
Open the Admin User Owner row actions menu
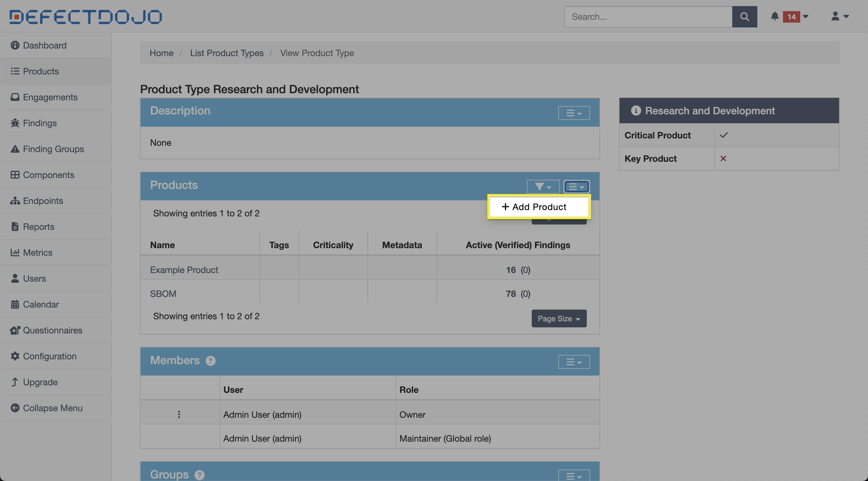179,414
